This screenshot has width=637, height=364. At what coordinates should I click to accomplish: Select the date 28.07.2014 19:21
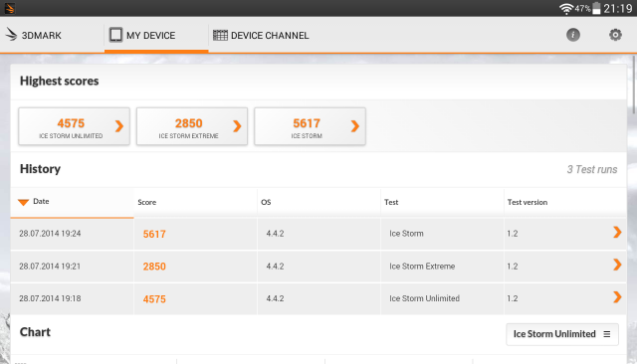[x=50, y=267]
